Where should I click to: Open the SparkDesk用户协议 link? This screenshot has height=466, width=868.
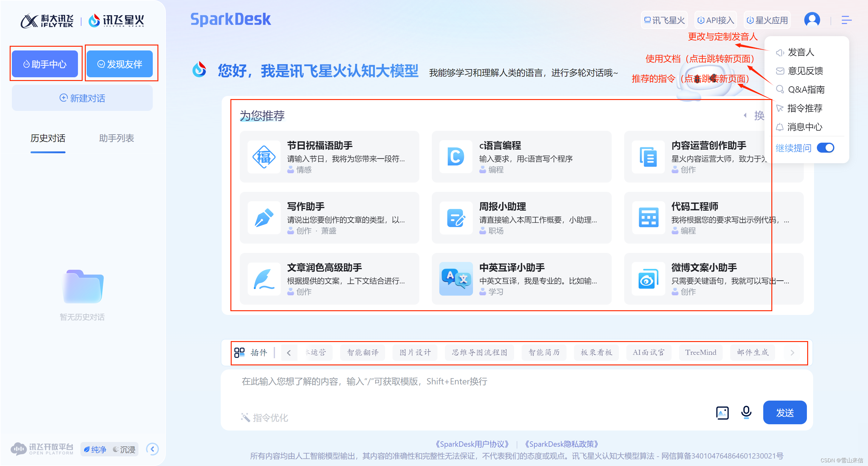pyautogui.click(x=472, y=444)
